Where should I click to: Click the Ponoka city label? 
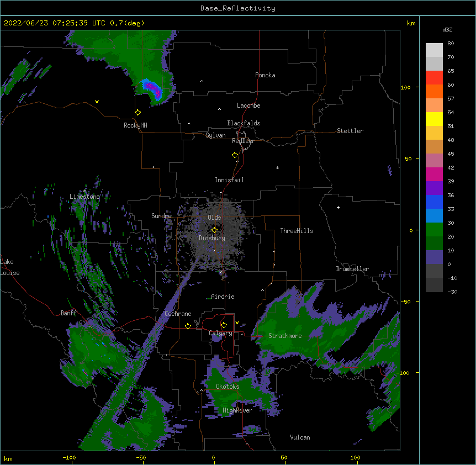[265, 75]
